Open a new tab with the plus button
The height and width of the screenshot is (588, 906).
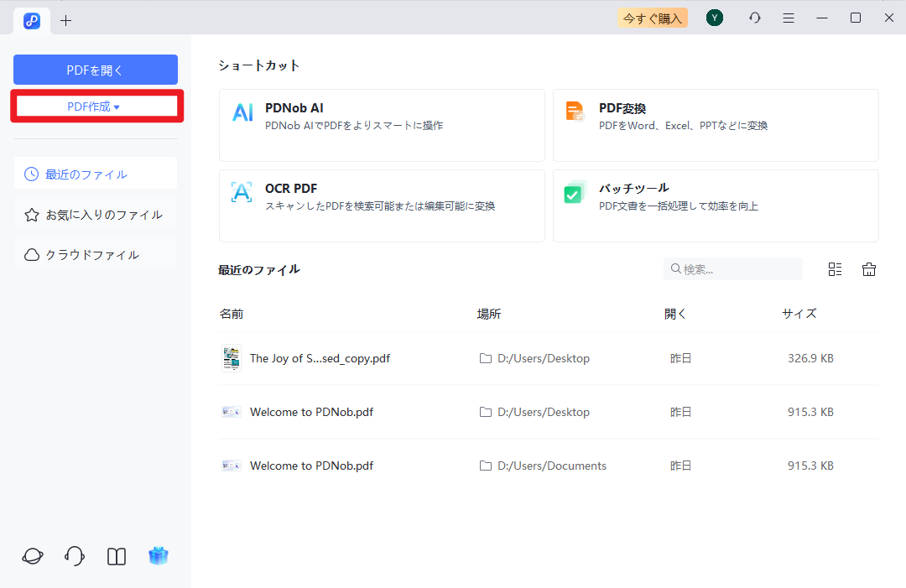pyautogui.click(x=65, y=20)
